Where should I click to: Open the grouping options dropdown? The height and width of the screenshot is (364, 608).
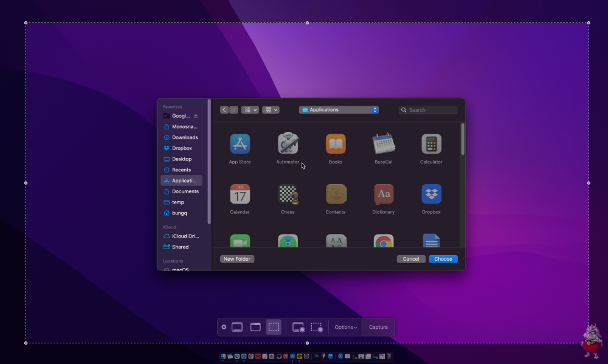271,110
